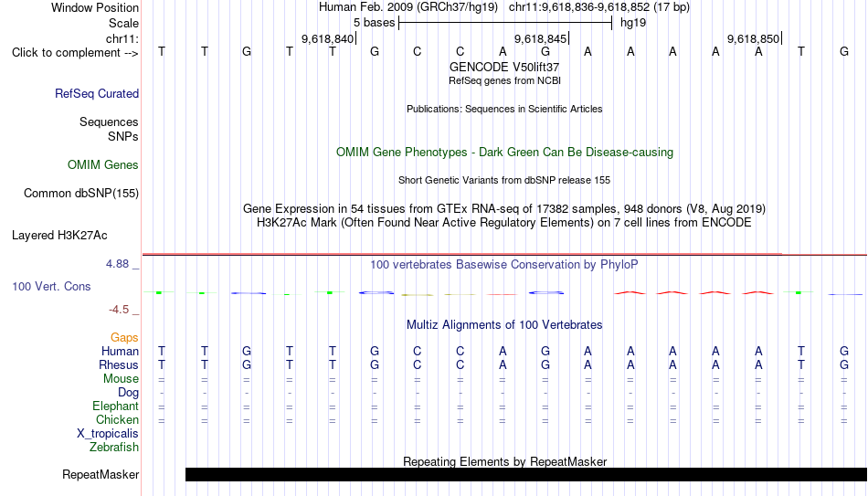The image size is (868, 496).
Task: Click the 9,618,850 ruler position marker
Action: (x=754, y=38)
